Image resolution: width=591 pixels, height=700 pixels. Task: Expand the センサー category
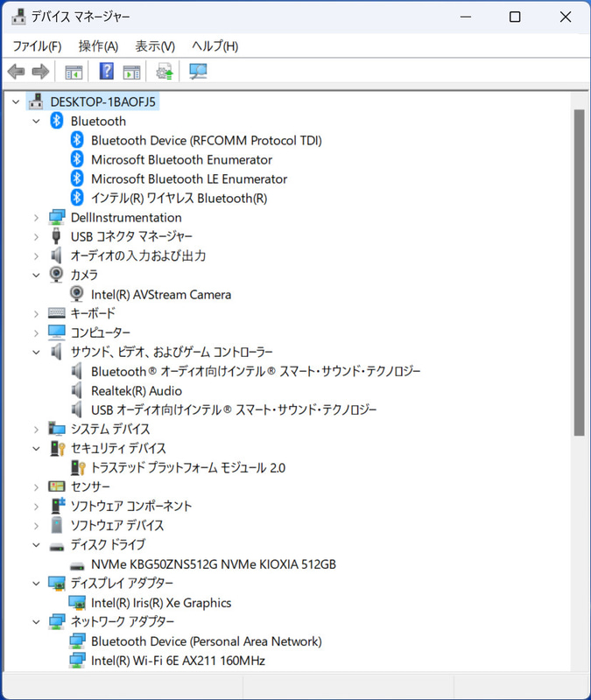point(36,487)
